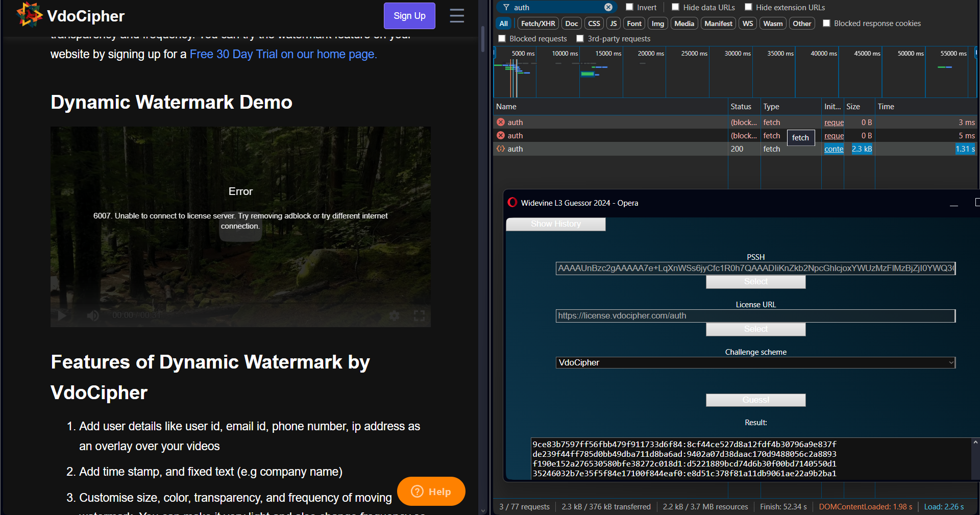Sort requests by Initiator column
Screen dimensions: 980x515
click(832, 107)
